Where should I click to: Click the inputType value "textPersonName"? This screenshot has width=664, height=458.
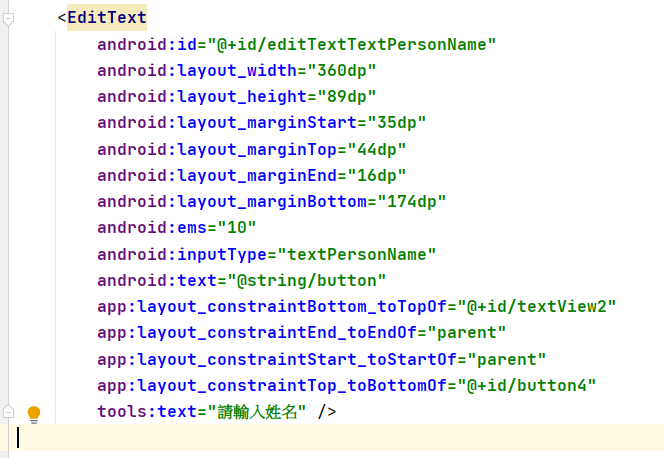pyautogui.click(x=357, y=254)
